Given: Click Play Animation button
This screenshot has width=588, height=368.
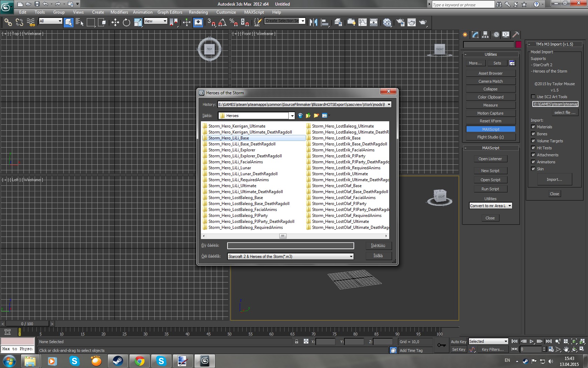Looking at the screenshot, I should (x=532, y=341).
